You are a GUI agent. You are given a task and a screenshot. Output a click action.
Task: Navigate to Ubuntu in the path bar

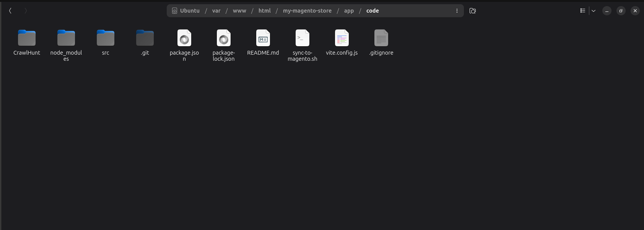[x=190, y=11]
